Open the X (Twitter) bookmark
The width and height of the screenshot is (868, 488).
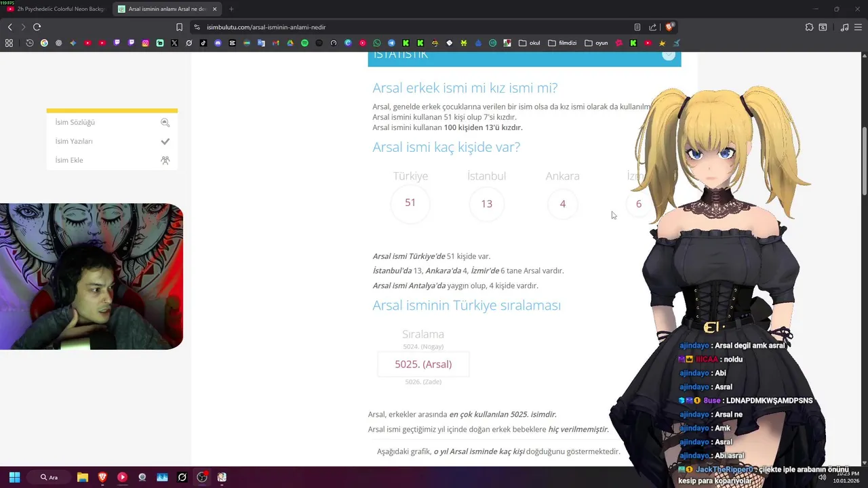[174, 43]
